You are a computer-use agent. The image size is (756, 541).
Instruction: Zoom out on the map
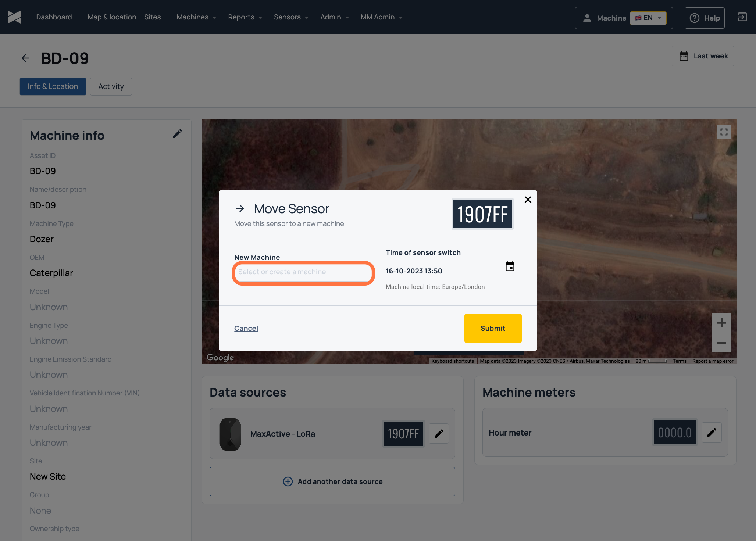721,343
